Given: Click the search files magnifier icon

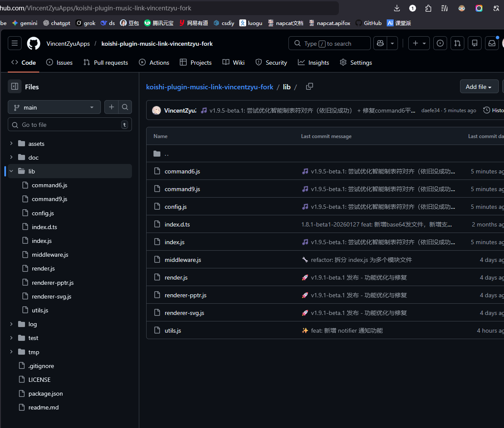Looking at the screenshot, I should coord(125,107).
